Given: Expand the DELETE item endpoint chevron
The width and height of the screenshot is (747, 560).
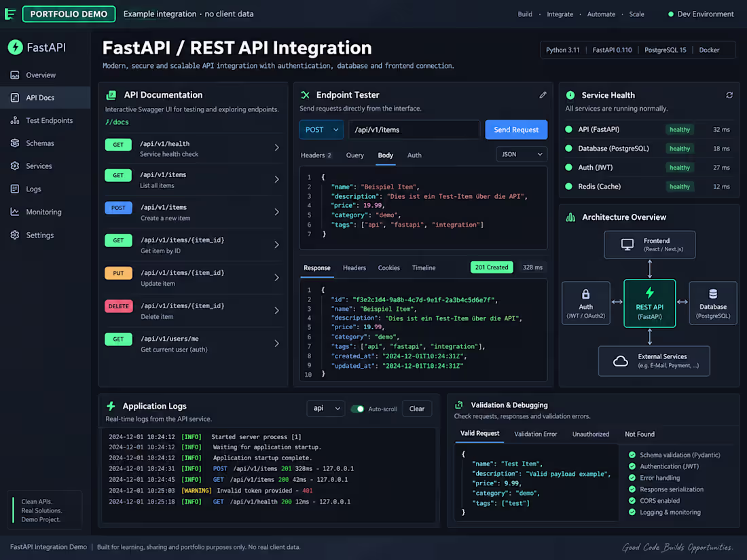Looking at the screenshot, I should [x=277, y=310].
